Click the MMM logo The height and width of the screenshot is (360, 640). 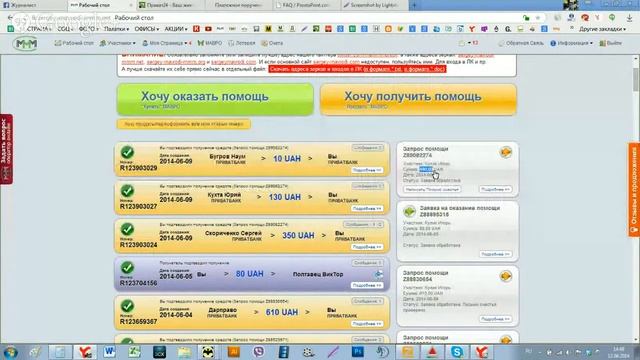25,43
